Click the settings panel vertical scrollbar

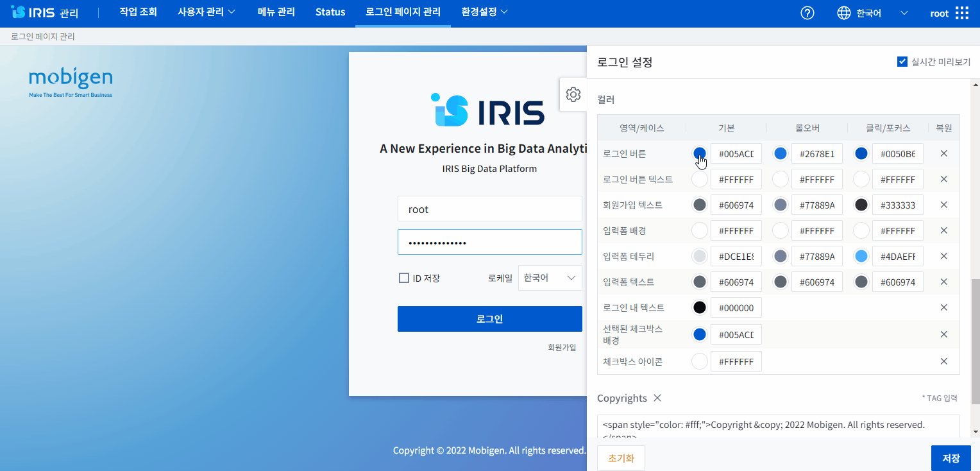pos(976,341)
